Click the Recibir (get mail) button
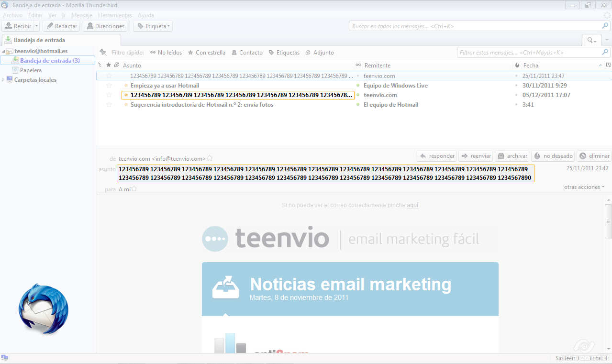 tap(18, 26)
